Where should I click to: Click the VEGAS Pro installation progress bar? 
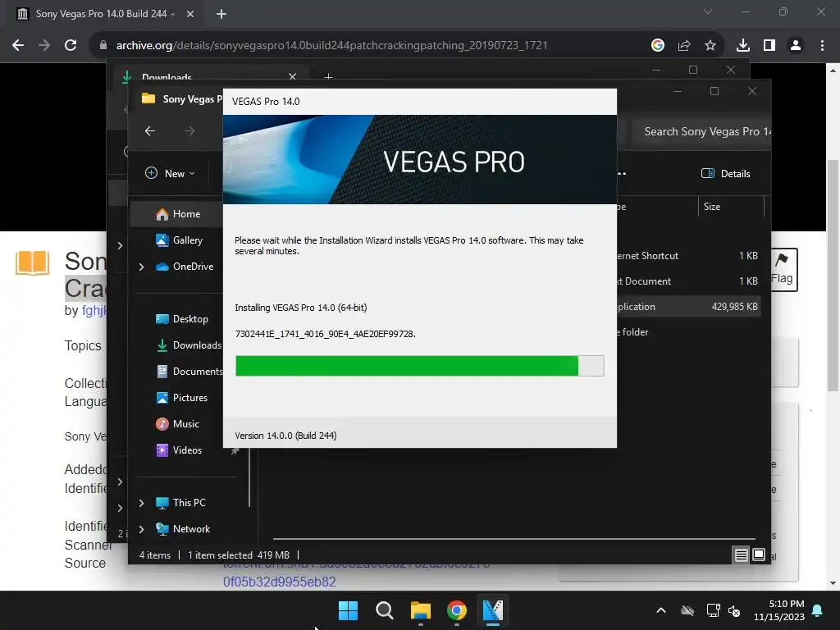click(x=419, y=366)
